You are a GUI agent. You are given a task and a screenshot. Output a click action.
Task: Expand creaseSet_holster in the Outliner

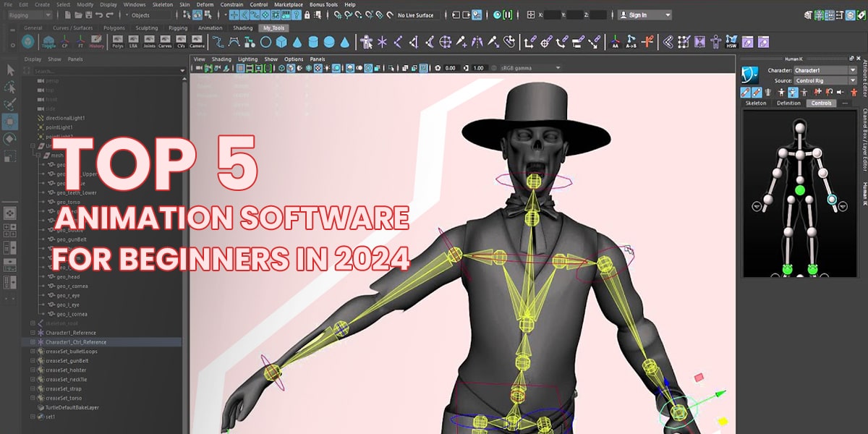click(x=32, y=370)
